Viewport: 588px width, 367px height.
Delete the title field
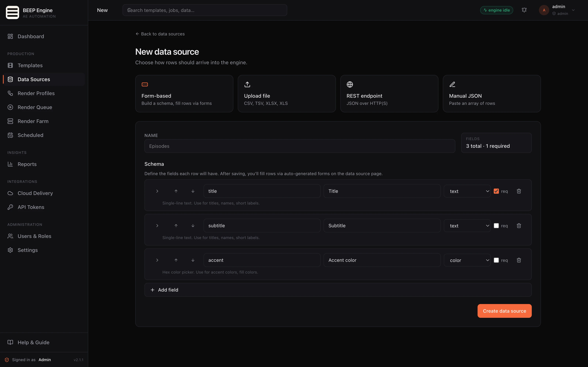point(519,191)
